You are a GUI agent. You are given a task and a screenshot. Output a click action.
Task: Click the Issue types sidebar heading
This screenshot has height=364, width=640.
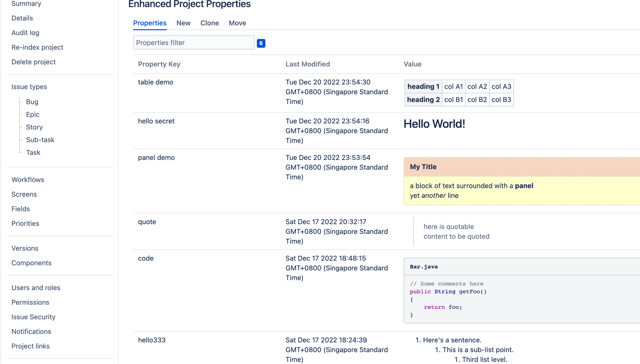29,87
